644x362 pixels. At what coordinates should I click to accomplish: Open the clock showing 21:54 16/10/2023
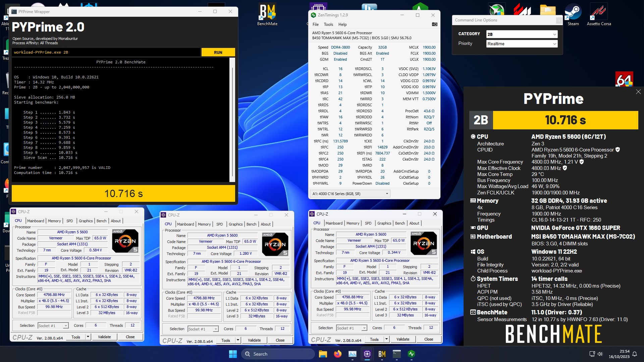tap(619, 354)
